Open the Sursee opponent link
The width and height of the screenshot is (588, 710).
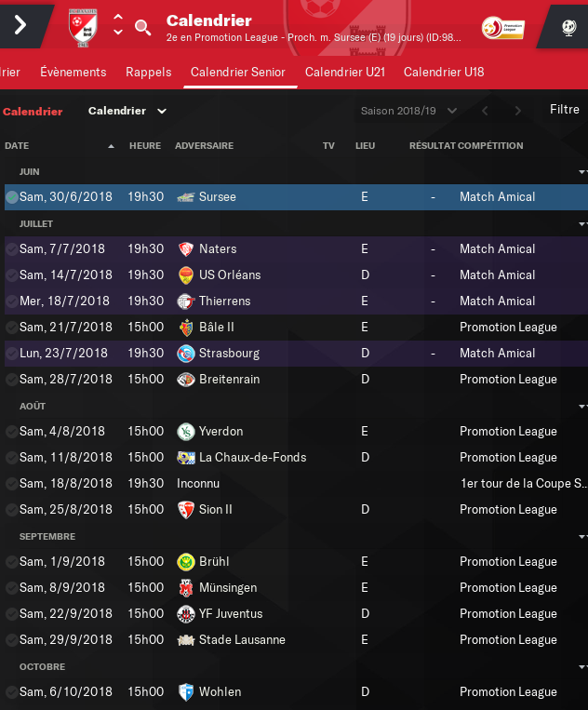(x=217, y=197)
